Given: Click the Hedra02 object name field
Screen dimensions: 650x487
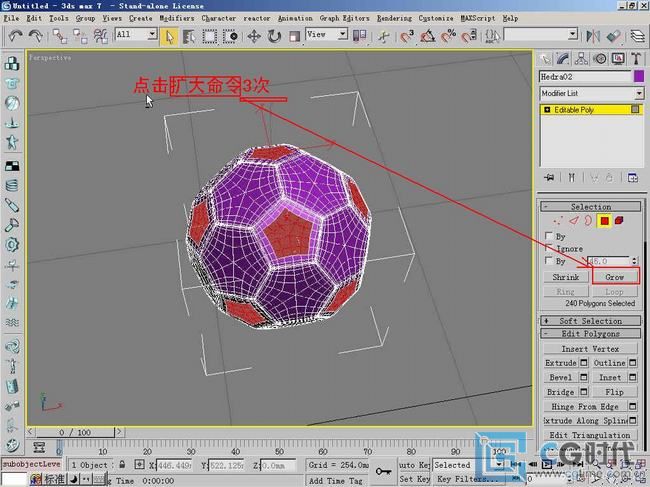Looking at the screenshot, I should coord(585,77).
